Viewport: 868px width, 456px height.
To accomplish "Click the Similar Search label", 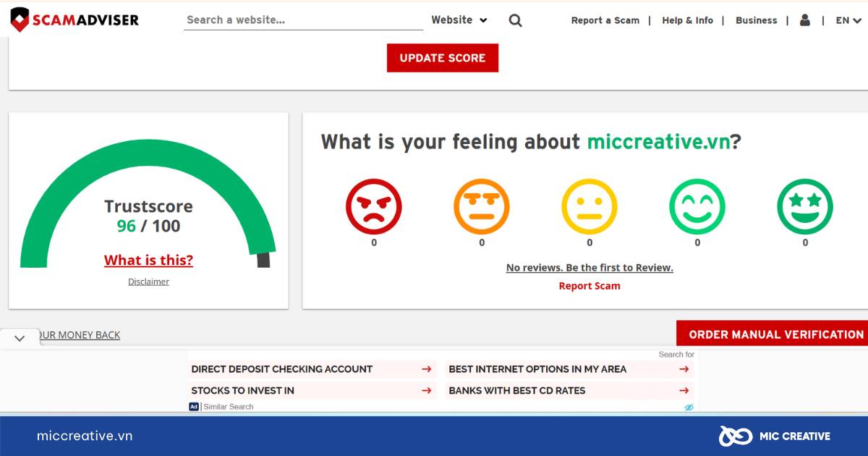I will [x=229, y=407].
